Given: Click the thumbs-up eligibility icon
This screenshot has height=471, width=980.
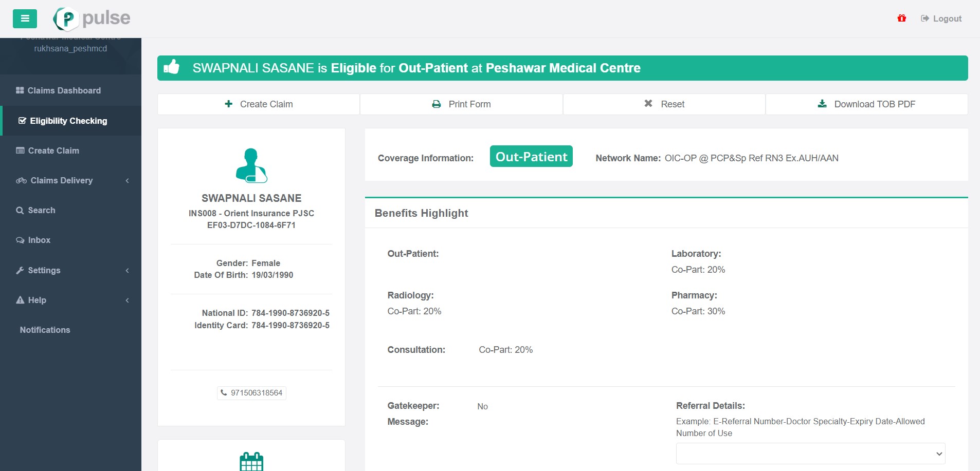Looking at the screenshot, I should [x=172, y=68].
